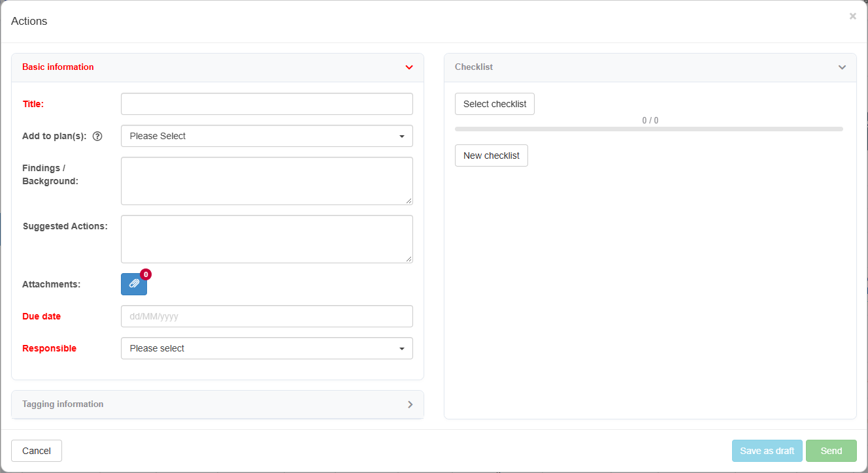Click the Actions dialog title
868x473 pixels.
click(x=29, y=21)
